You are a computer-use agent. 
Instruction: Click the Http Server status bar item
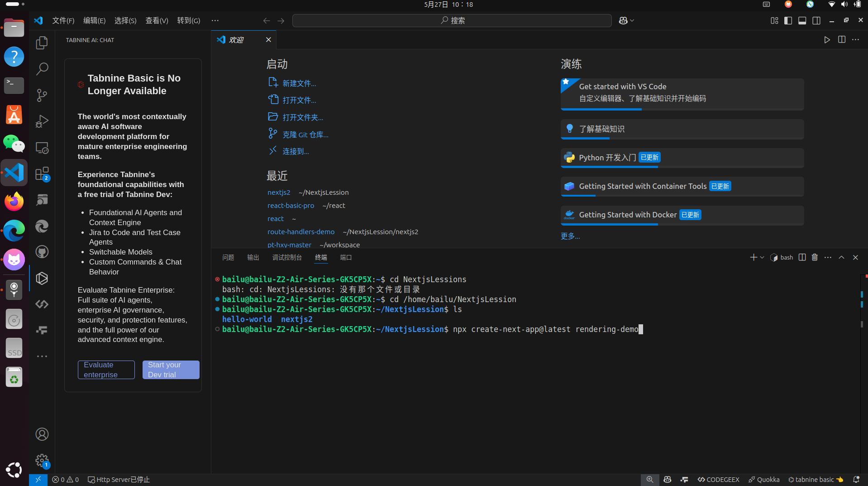[119, 480]
